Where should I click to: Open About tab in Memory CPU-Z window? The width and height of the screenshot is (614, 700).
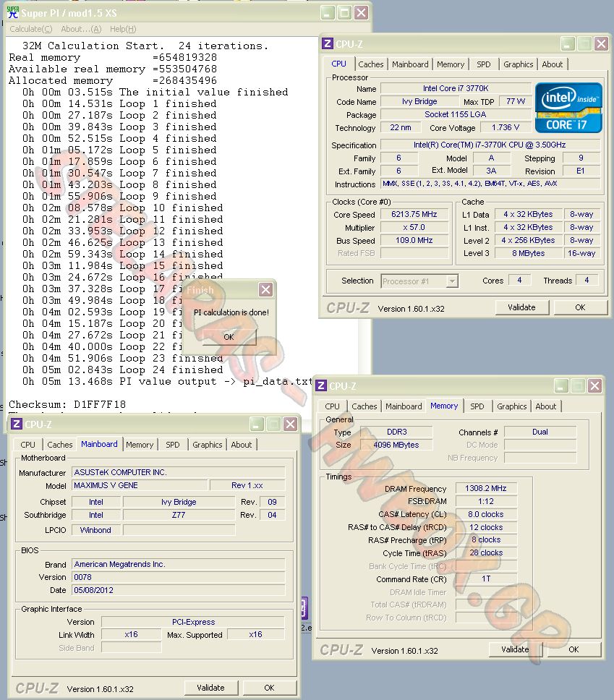pos(546,406)
